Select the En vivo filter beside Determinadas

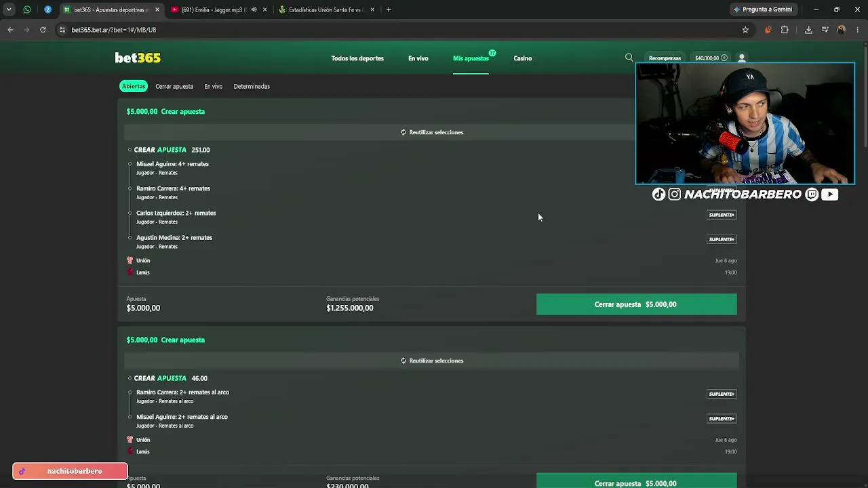point(214,86)
